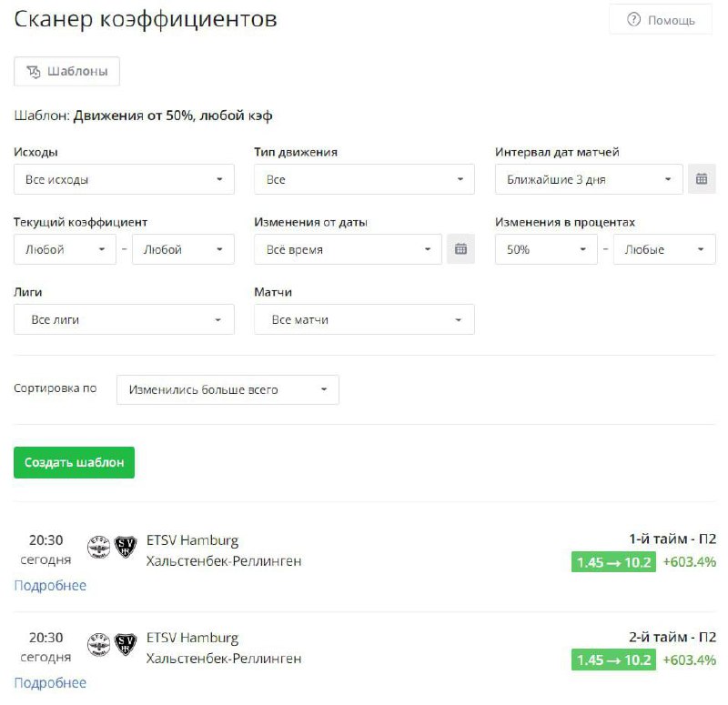Click the 1.45 → 10.2 badge for 2-й тайм
Screen dimensions: 728x705
[x=613, y=660]
